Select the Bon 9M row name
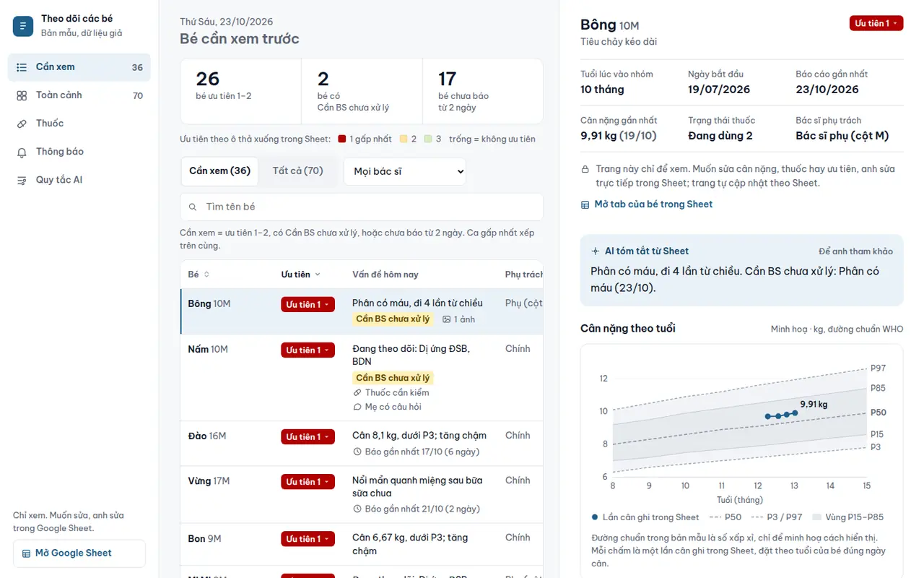 [x=204, y=538]
